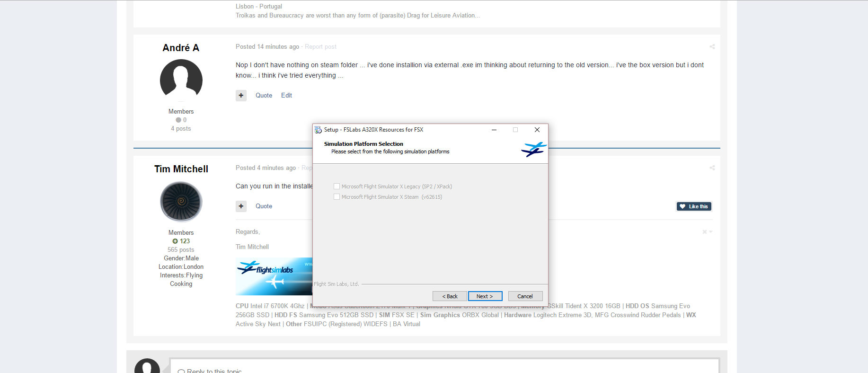This screenshot has height=373, width=868.
Task: Share André A's post via share icon
Action: point(712,47)
